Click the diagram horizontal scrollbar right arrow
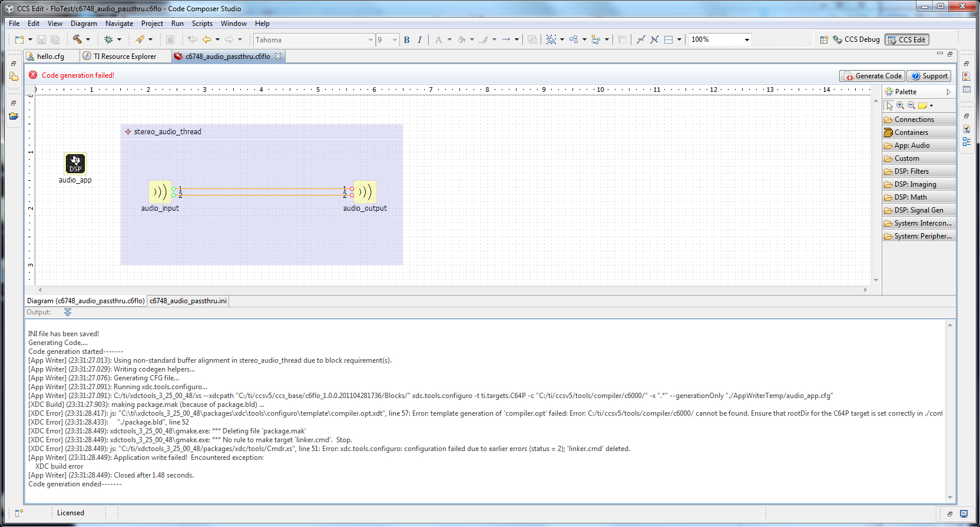The image size is (980, 527). (x=866, y=290)
